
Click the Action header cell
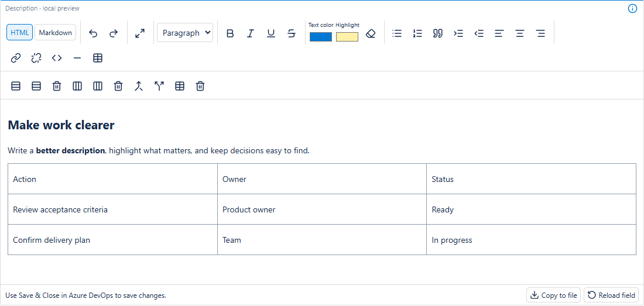point(112,179)
